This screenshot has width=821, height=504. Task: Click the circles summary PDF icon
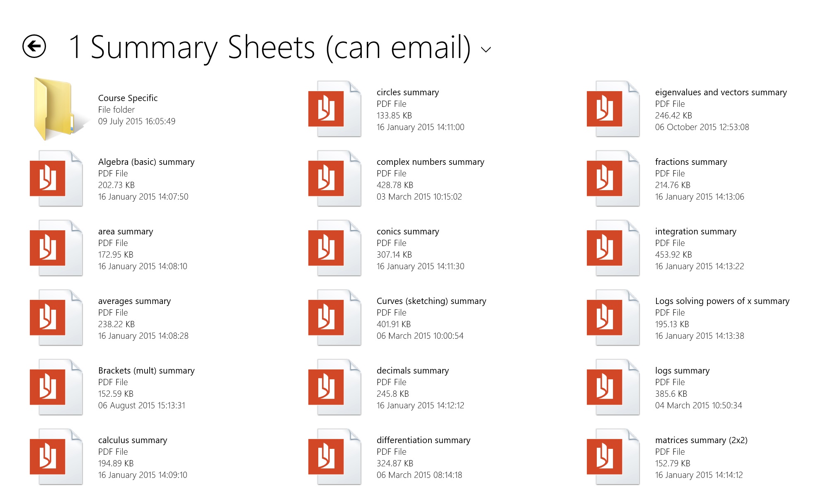tap(334, 109)
